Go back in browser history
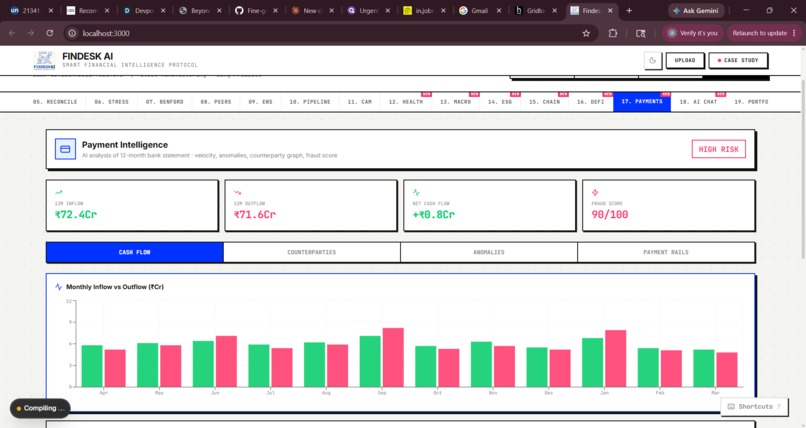The image size is (806, 428). (12, 33)
